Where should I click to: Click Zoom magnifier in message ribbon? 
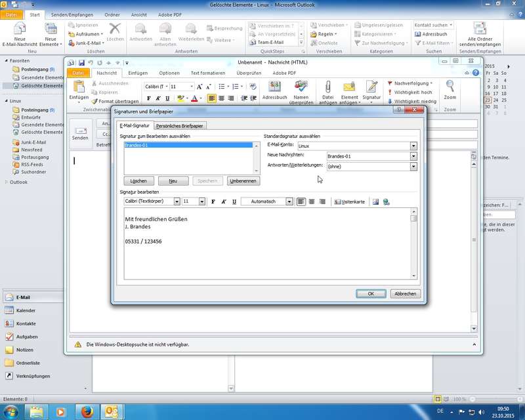click(450, 91)
